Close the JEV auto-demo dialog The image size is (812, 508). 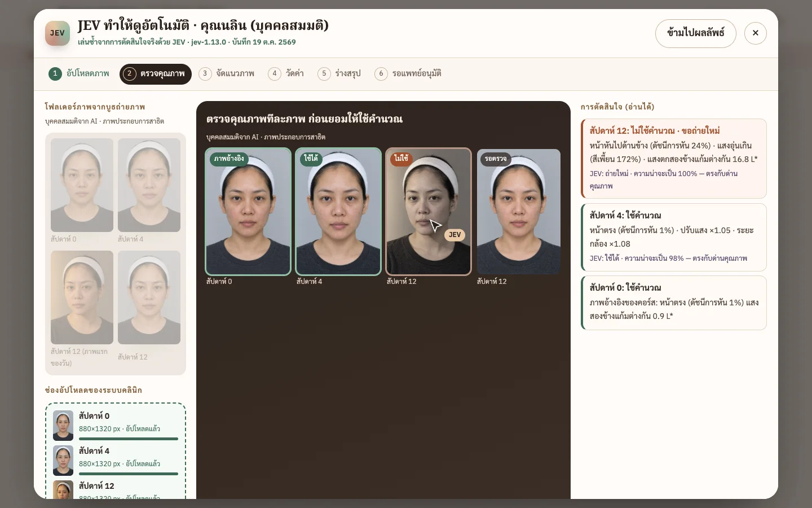pyautogui.click(x=756, y=33)
